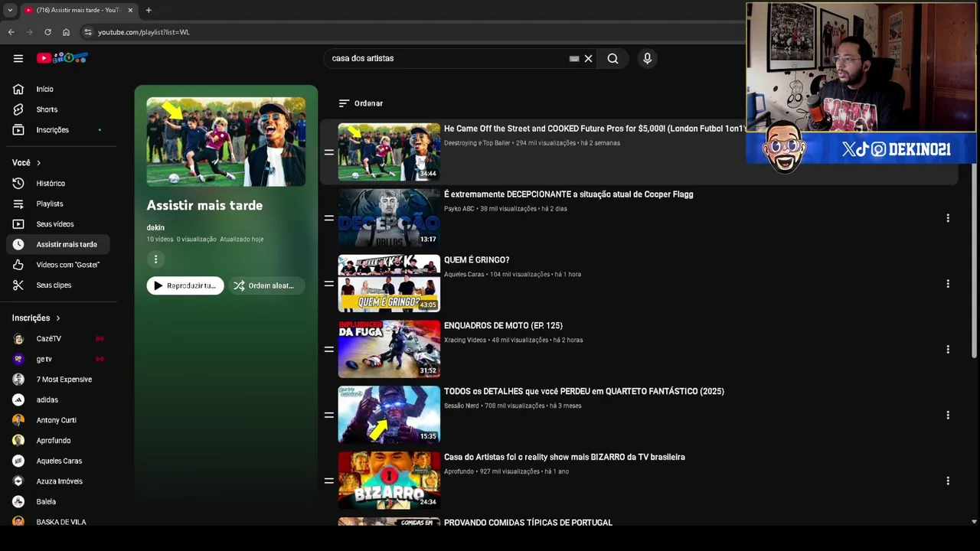Click the YouTube logo
980x551 pixels.
click(x=62, y=58)
